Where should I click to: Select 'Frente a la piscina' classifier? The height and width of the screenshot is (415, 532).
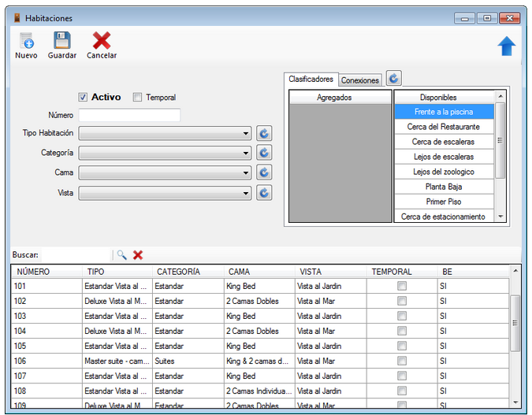point(444,112)
